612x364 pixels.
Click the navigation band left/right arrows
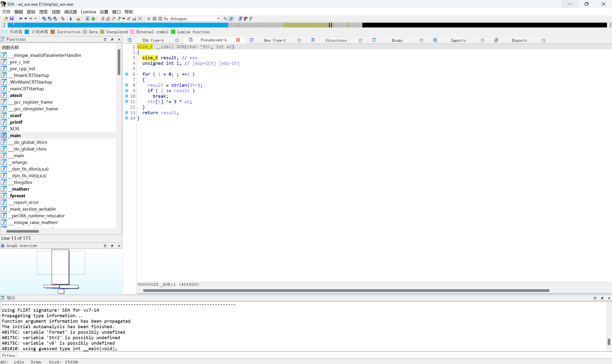click(4, 25)
